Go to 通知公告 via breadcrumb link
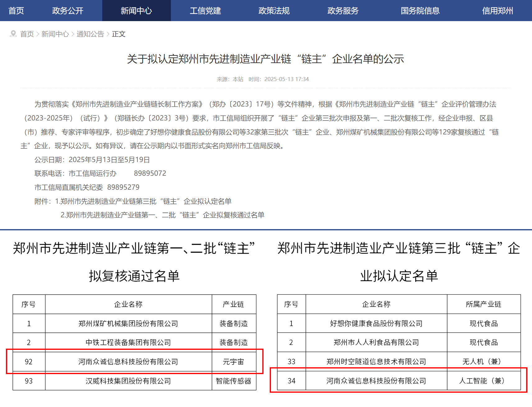 pyautogui.click(x=90, y=34)
